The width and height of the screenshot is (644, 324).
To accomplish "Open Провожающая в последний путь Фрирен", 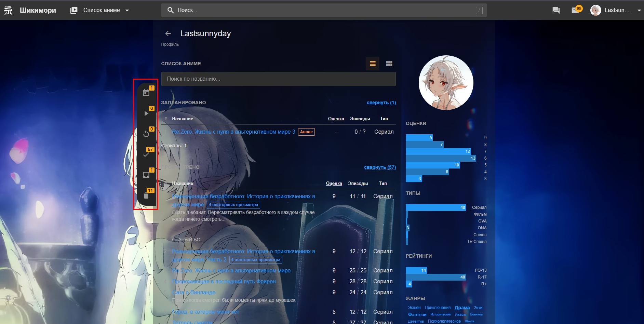I will (x=224, y=281).
